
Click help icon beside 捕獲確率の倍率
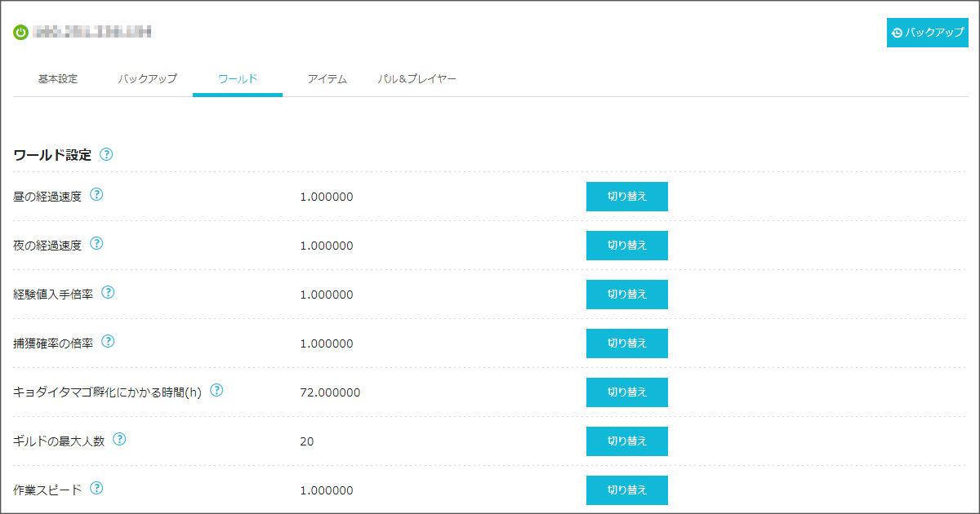pos(108,342)
